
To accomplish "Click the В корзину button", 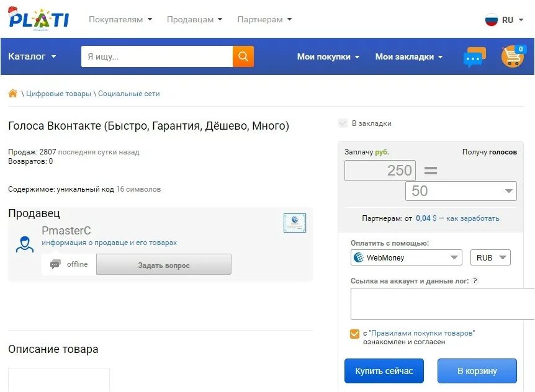I will 477,371.
